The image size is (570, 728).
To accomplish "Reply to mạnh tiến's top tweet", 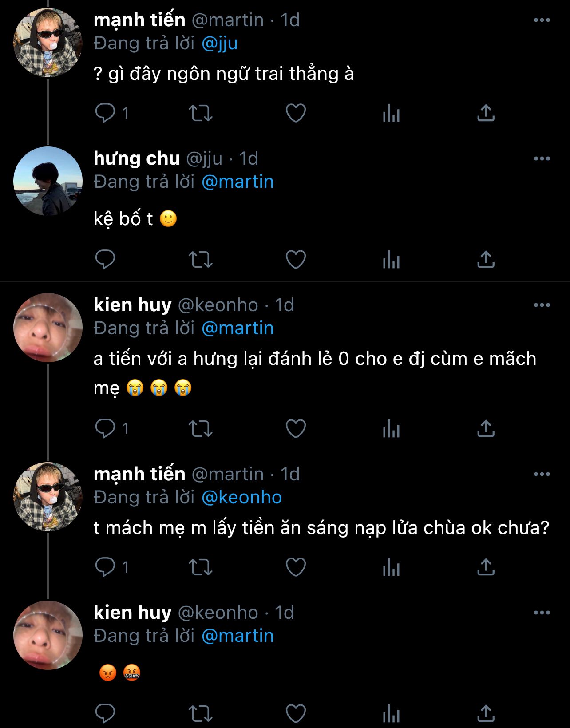I will (105, 113).
